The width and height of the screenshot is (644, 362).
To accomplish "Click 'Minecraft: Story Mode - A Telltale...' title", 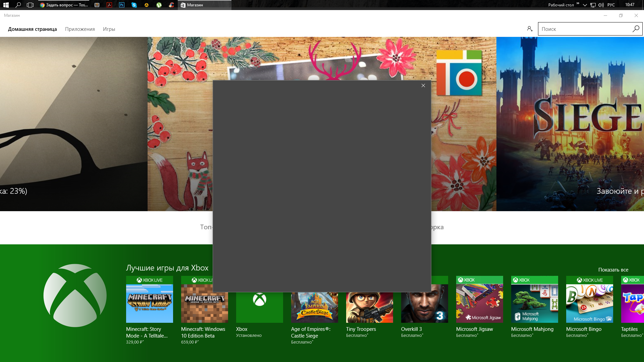I will point(147,333).
